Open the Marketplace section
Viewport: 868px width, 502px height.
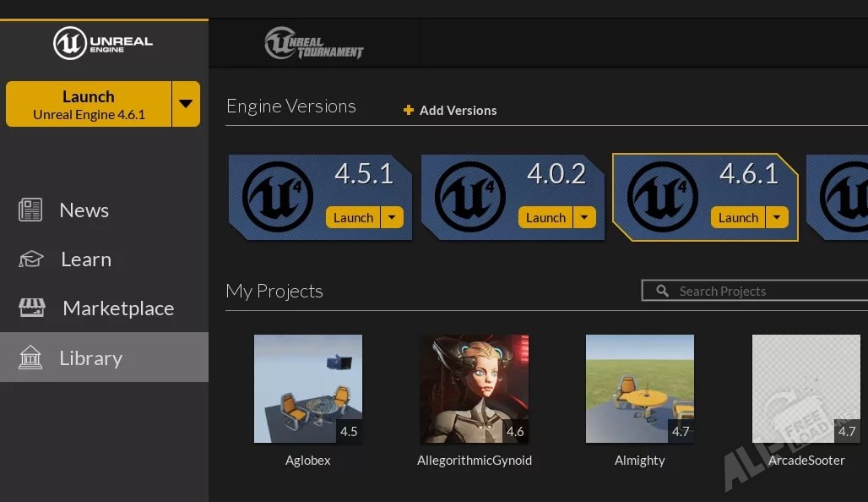[118, 308]
